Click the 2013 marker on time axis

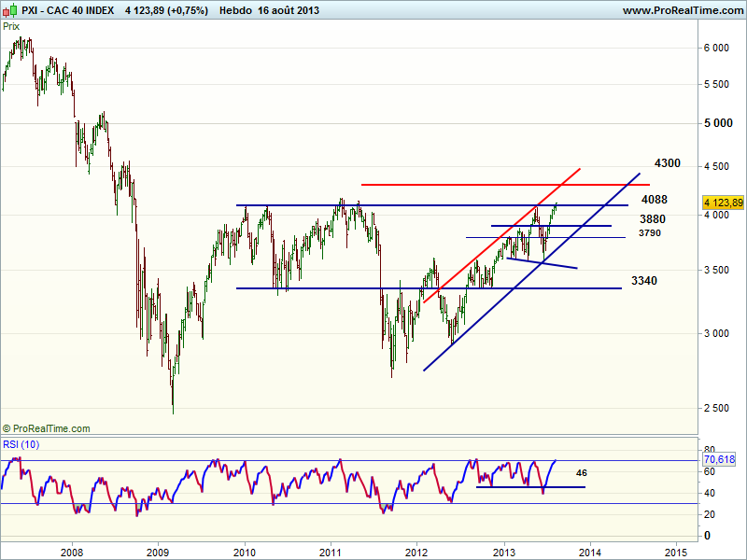point(504,551)
